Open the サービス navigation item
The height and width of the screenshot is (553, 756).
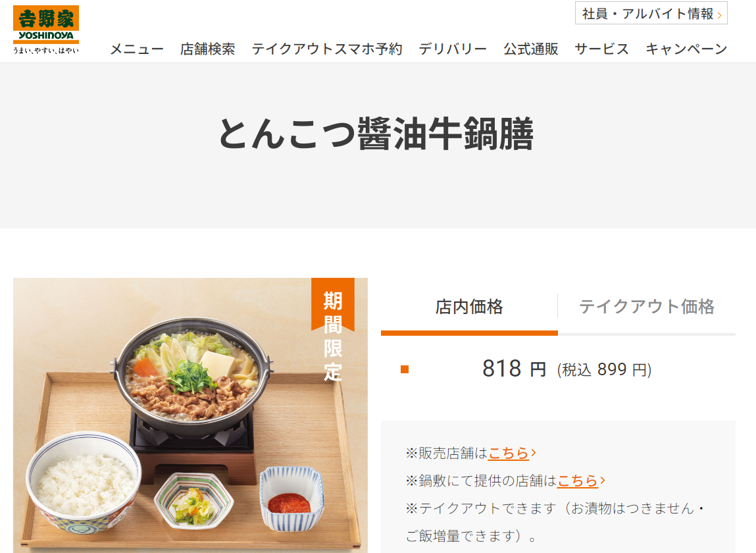tap(602, 49)
